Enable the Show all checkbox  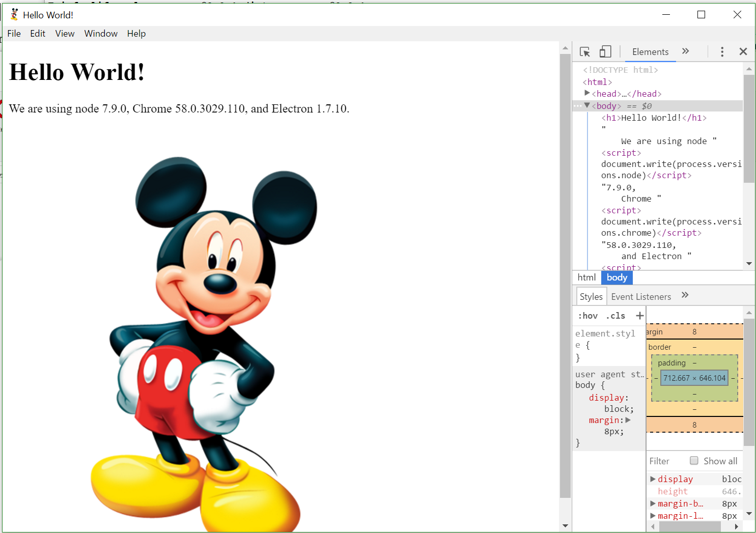pos(694,461)
